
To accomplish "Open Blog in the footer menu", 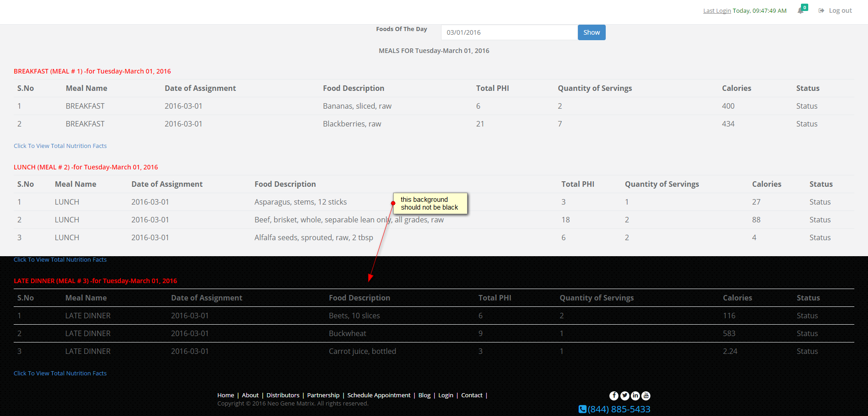I will pos(425,395).
